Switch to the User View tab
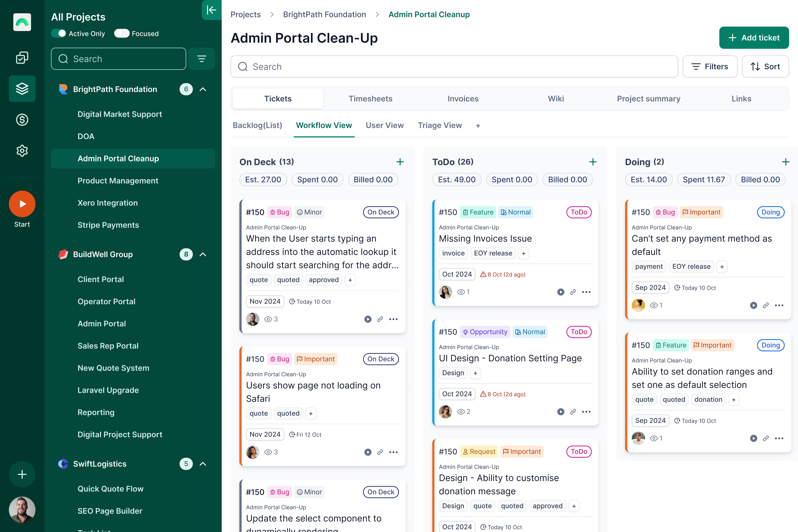798x532 pixels. tap(384, 126)
